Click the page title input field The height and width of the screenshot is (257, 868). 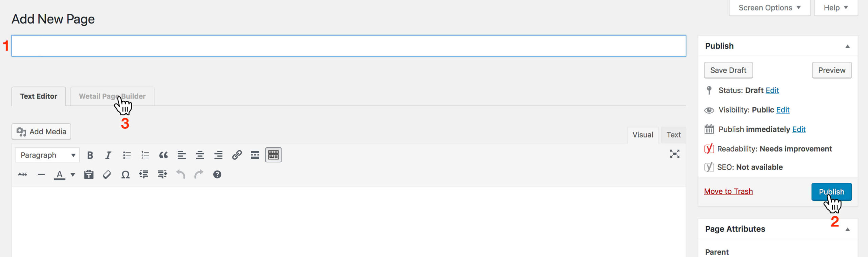(349, 46)
